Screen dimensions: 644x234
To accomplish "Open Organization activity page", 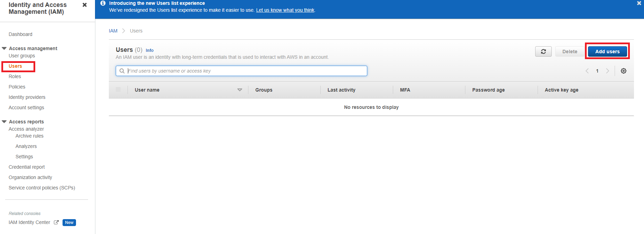I will click(x=30, y=177).
